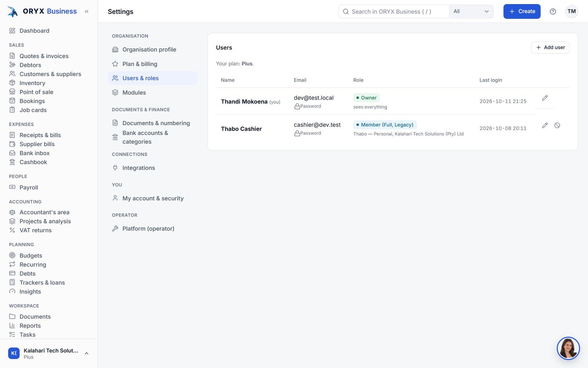
Task: Click the Last login column header
Action: click(491, 80)
